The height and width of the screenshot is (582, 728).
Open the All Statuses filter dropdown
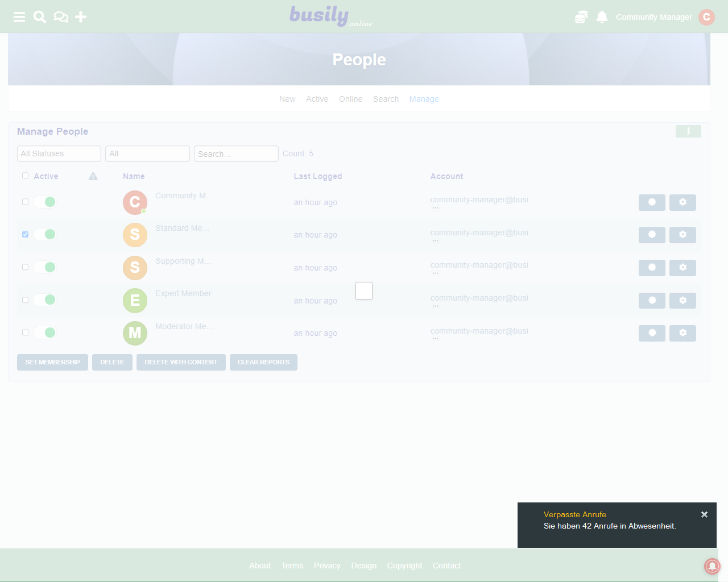pos(59,153)
